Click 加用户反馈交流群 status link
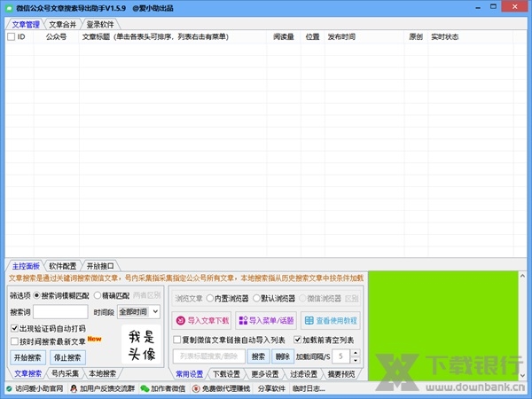The height and width of the screenshot is (399, 532). click(107, 388)
